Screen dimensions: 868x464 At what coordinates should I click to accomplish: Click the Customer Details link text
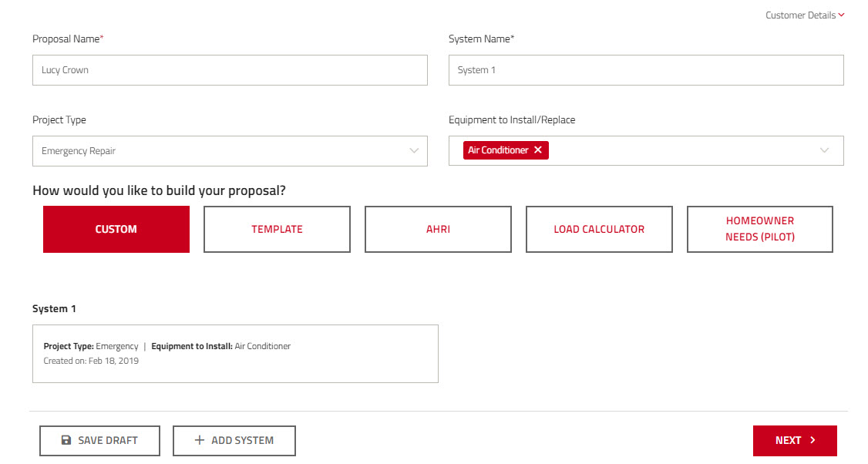tap(800, 15)
